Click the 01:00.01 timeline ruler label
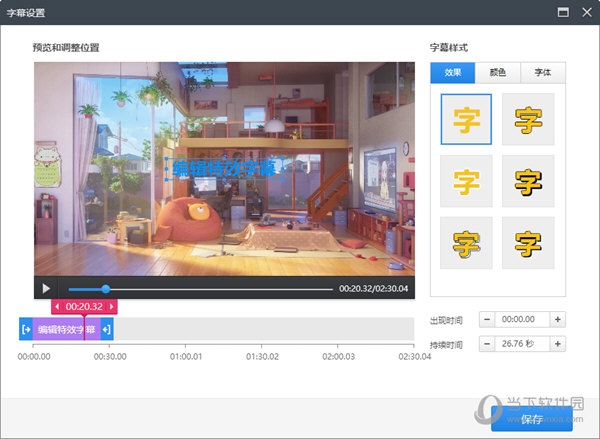Viewport: 600px width, 439px height. point(186,357)
